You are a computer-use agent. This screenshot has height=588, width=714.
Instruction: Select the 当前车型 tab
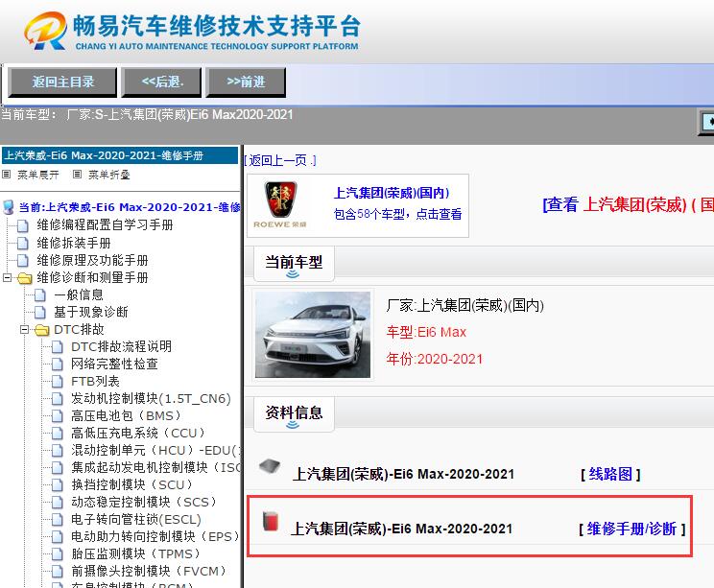(294, 264)
